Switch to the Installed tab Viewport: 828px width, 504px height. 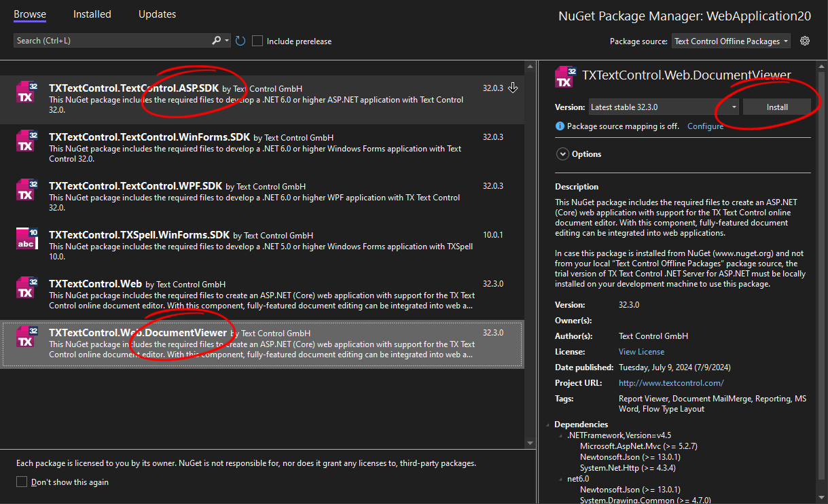[x=92, y=14]
